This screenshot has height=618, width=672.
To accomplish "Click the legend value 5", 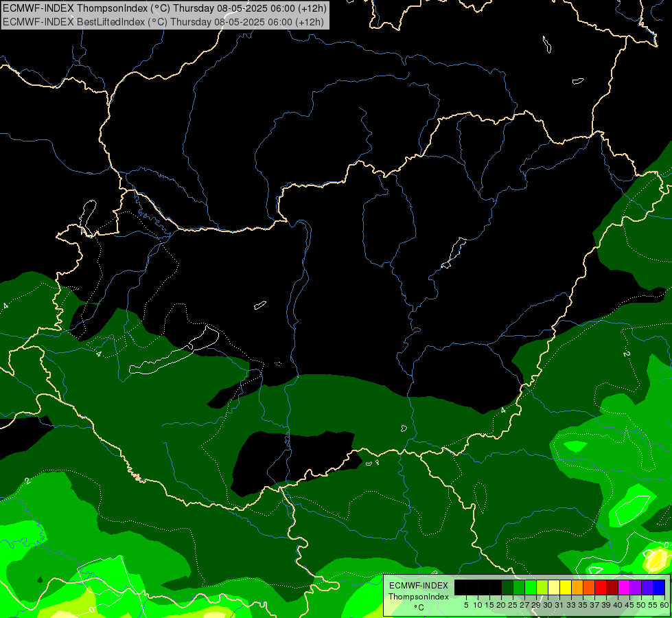I will click(x=466, y=605).
